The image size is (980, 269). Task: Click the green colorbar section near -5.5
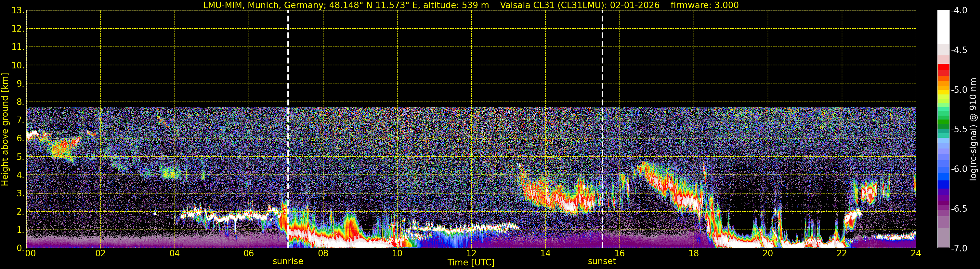943,123
